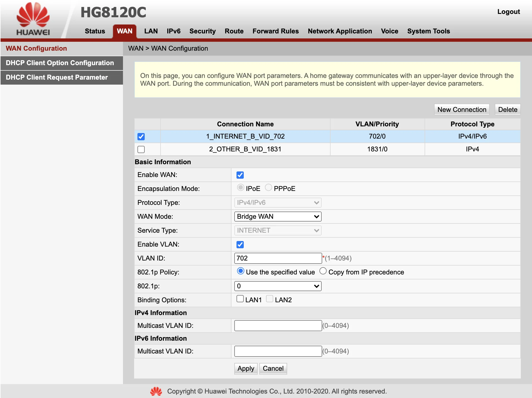Open the Protocol Type dropdown

tap(278, 203)
